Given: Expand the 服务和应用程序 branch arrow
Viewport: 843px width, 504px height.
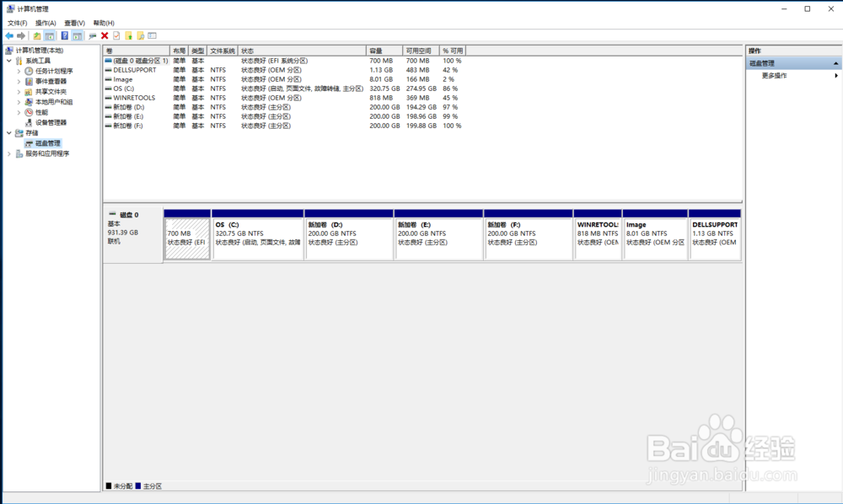Looking at the screenshot, I should coord(9,153).
